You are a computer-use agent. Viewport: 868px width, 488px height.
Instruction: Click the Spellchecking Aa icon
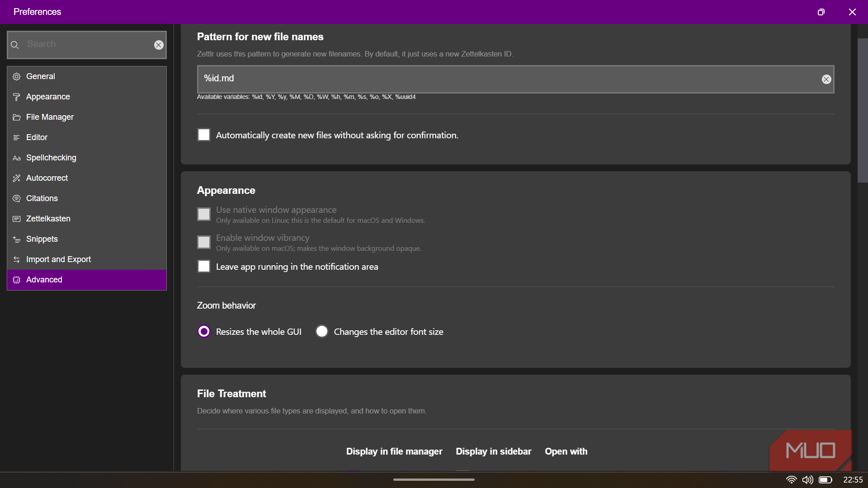coord(17,158)
